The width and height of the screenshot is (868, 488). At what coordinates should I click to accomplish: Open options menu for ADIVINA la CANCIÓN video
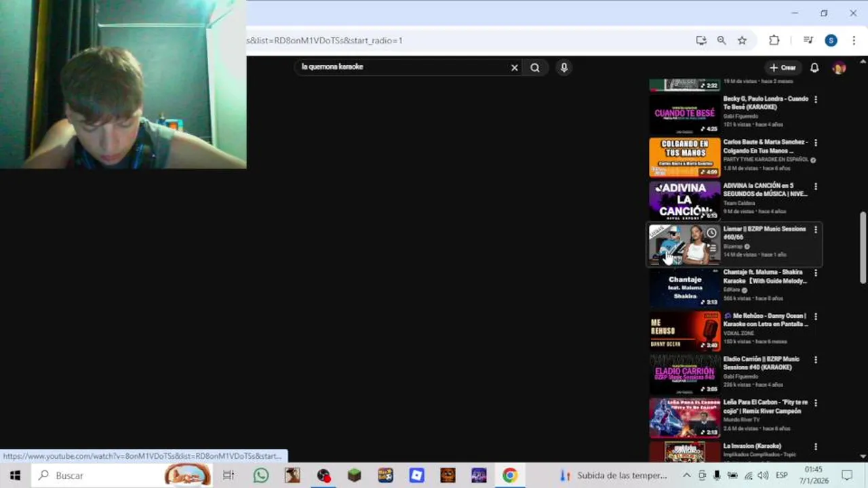tap(815, 186)
